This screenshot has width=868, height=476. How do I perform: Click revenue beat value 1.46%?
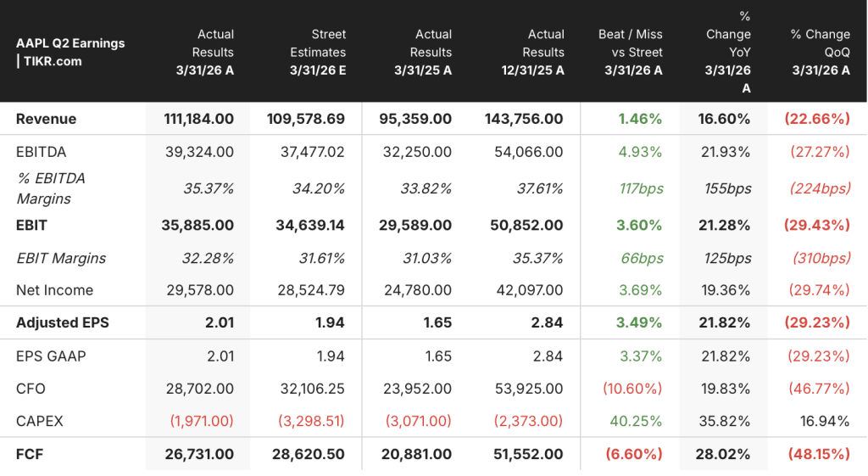[640, 119]
